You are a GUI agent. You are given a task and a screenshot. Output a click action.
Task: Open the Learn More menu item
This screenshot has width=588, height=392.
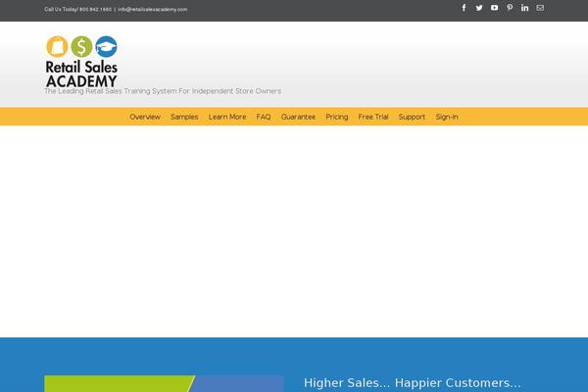[227, 117]
